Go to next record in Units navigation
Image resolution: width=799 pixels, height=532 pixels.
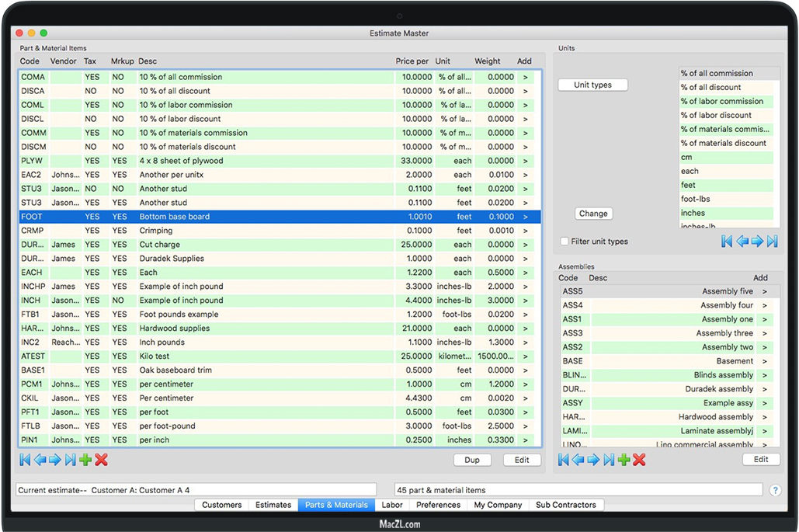coord(757,242)
